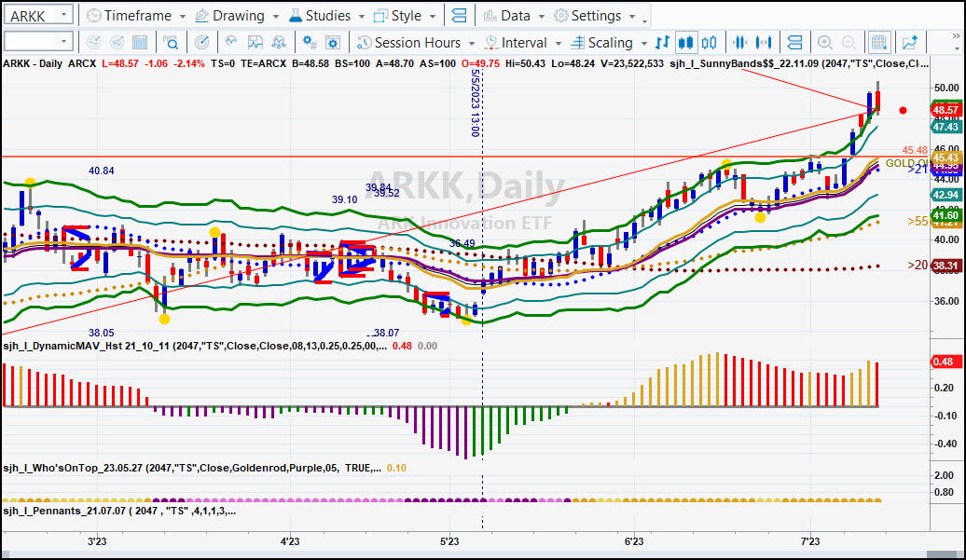Click the decrease bar spacing icon
The height and width of the screenshot is (560, 966).
pyautogui.click(x=740, y=43)
